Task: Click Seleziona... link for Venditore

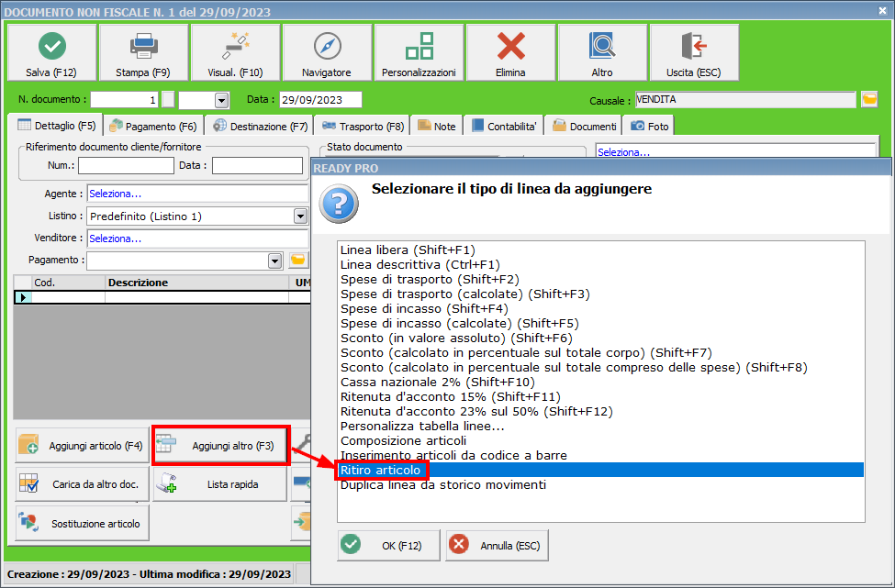Action: coord(116,239)
